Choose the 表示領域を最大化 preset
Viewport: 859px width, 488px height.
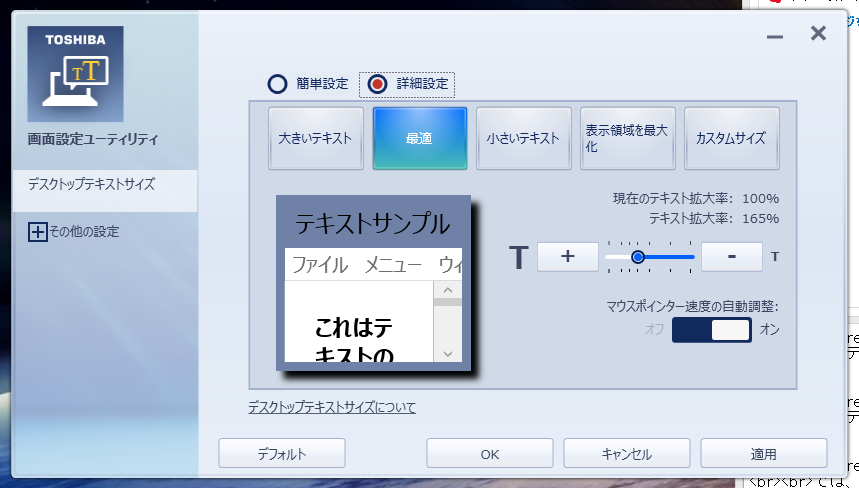tap(628, 138)
